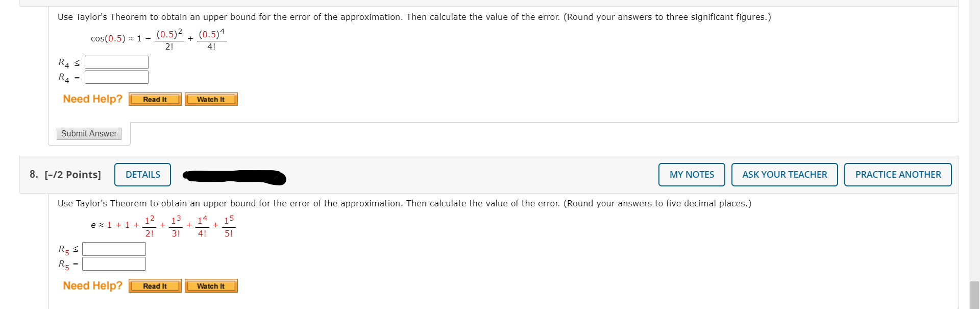The image size is (980, 309).
Task: Select the R5 upper bound answer box
Action: click(113, 249)
